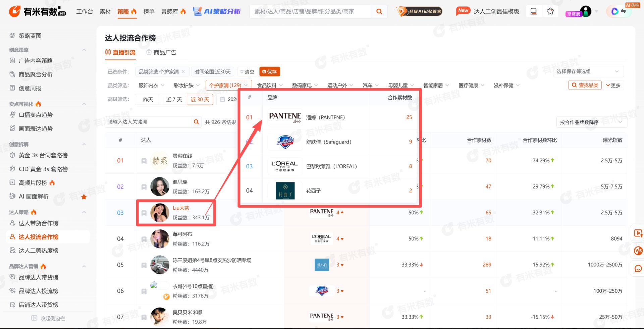The image size is (644, 329).
Task: Click the PANTENE brand logo in popup
Action: pos(285,117)
